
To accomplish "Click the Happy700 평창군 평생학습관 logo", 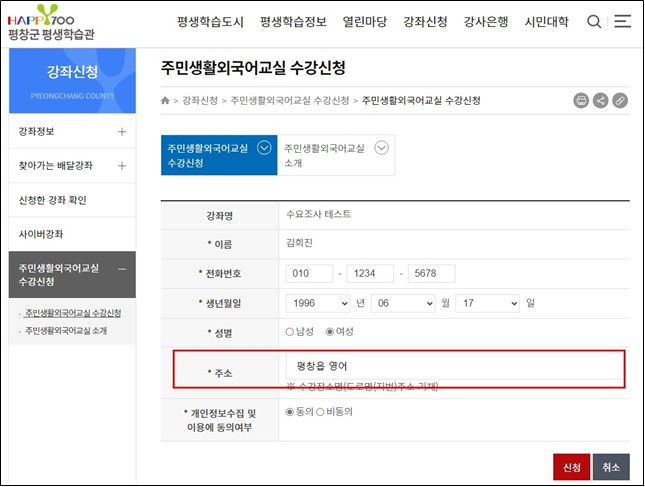I will pyautogui.click(x=52, y=22).
